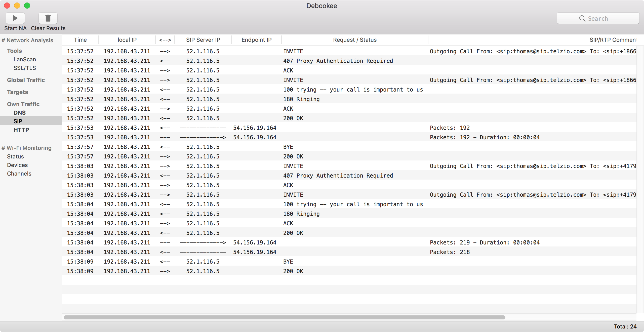Expand the Network Analysis section
Viewport: 644px width, 332px height.
coord(28,40)
